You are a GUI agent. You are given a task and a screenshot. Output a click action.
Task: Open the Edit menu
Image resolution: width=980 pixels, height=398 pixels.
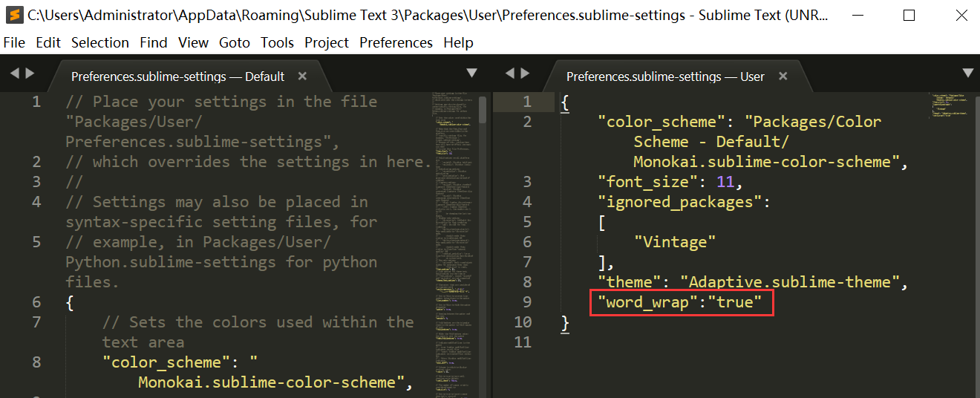click(48, 42)
